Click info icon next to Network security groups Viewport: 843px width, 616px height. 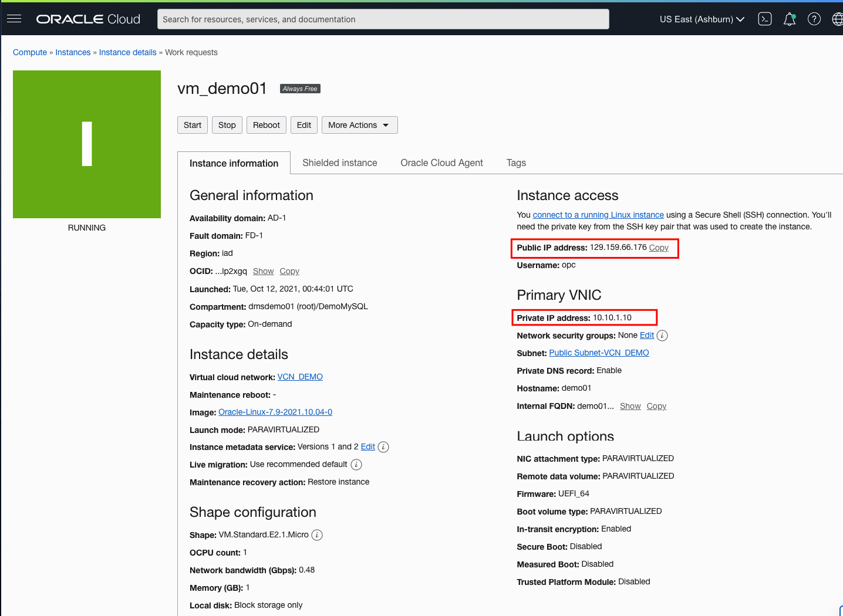pyautogui.click(x=662, y=336)
